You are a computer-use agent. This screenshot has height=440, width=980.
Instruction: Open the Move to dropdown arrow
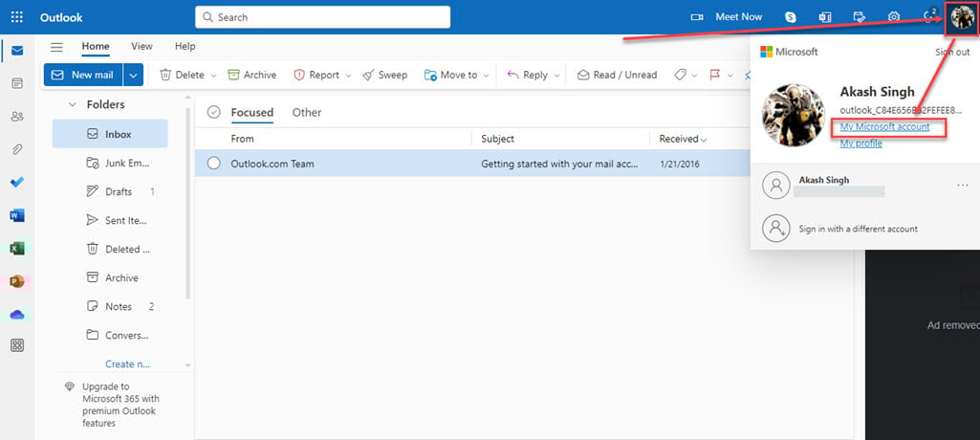[486, 76]
